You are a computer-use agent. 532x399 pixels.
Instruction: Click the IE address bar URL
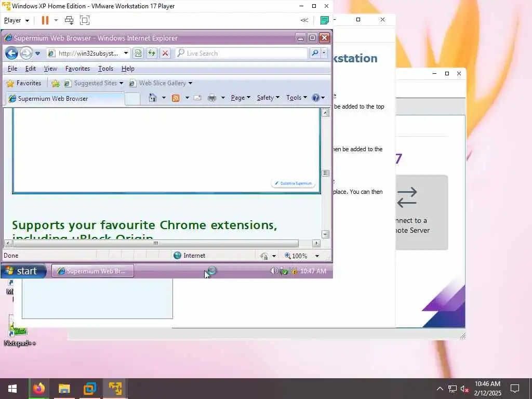click(x=88, y=54)
